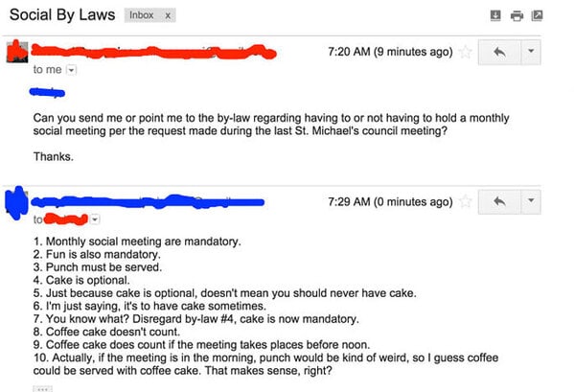
Task: Show recipient details in second message
Action: (x=95, y=219)
